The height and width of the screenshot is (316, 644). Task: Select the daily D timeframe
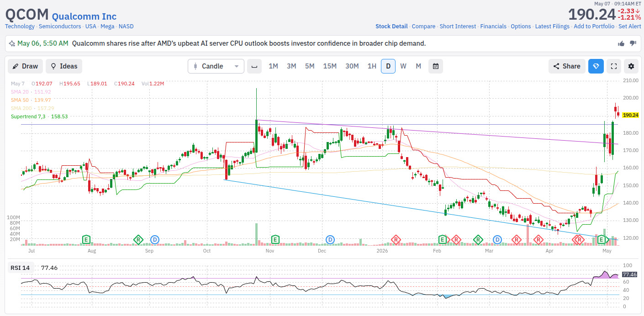[388, 66]
